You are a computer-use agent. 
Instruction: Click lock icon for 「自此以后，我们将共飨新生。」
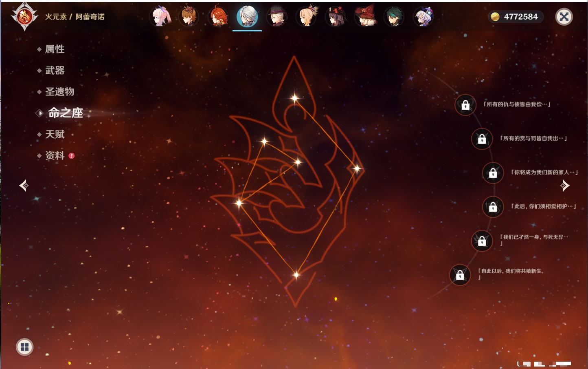[460, 275]
